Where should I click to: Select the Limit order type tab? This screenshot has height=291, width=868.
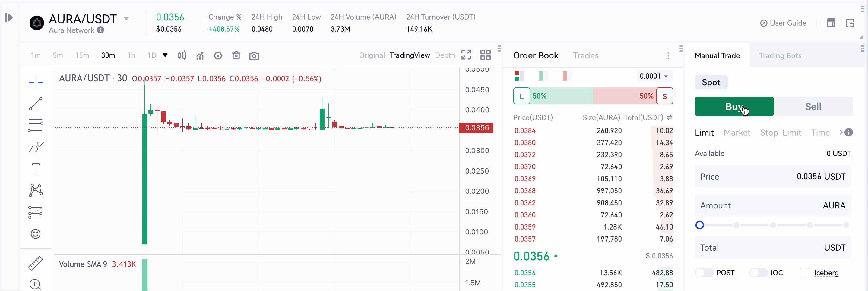[704, 133]
